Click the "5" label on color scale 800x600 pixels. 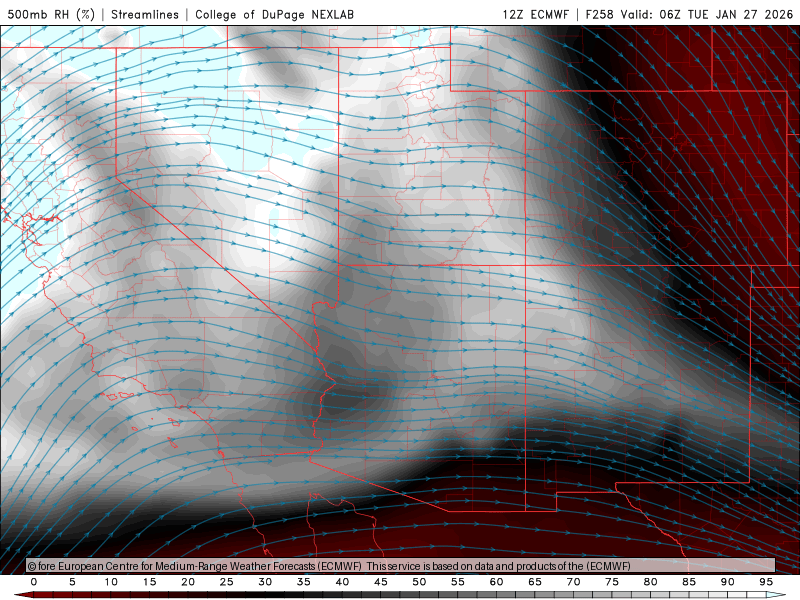(72, 582)
